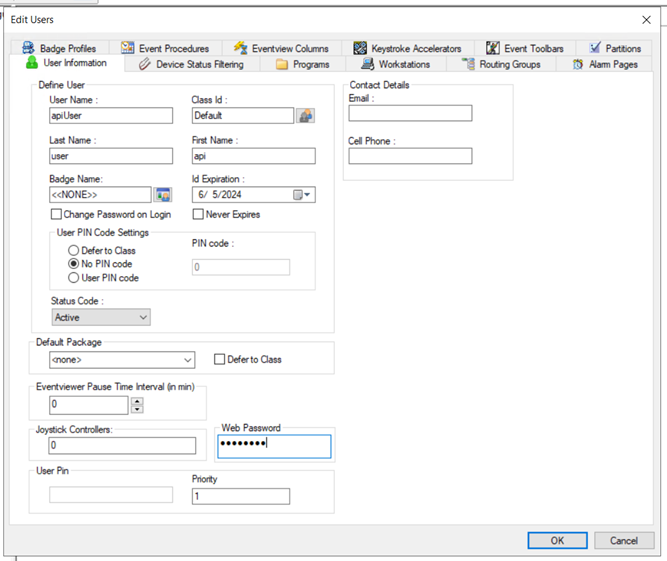Click the Alarm Pages clock icon
The height and width of the screenshot is (561, 667).
[x=578, y=64]
